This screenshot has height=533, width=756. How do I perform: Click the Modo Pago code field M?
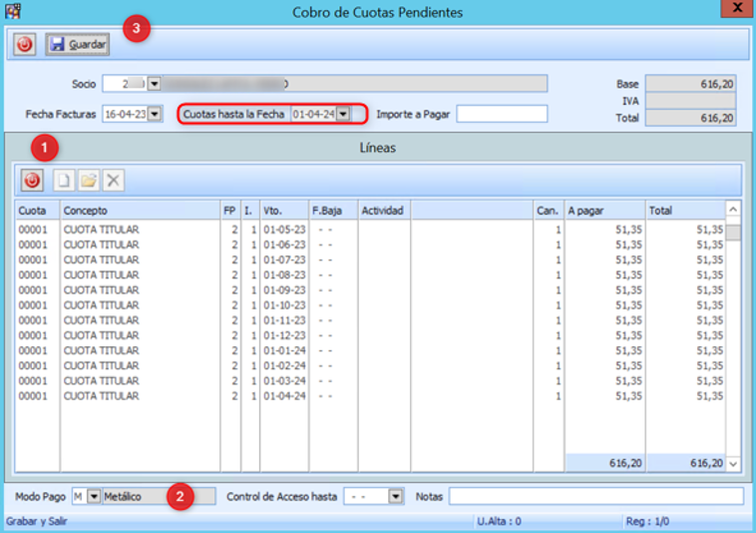[x=80, y=496]
